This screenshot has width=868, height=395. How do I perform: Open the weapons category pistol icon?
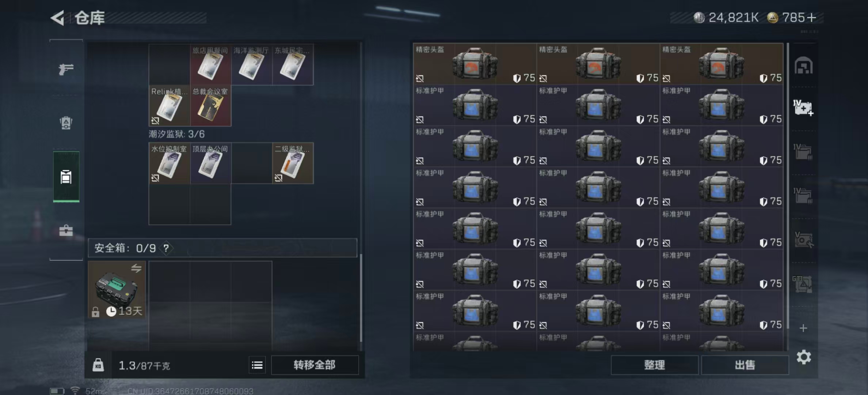pos(66,69)
